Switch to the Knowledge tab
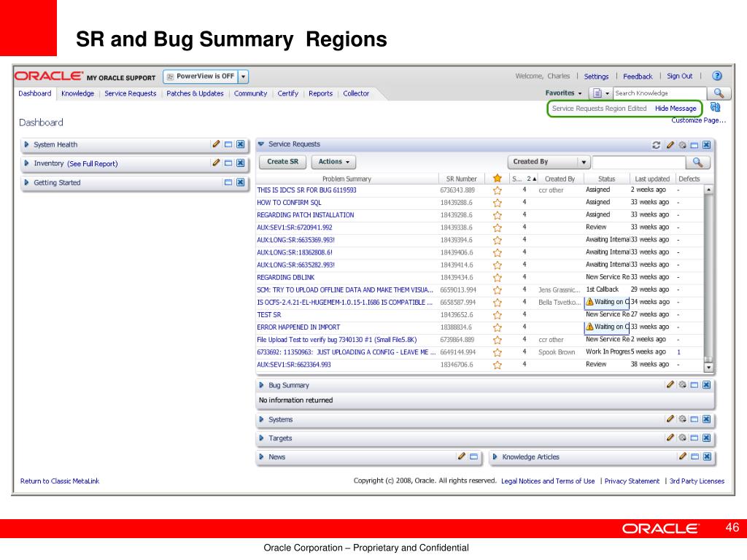Screen dimensions: 747x560 point(77,93)
